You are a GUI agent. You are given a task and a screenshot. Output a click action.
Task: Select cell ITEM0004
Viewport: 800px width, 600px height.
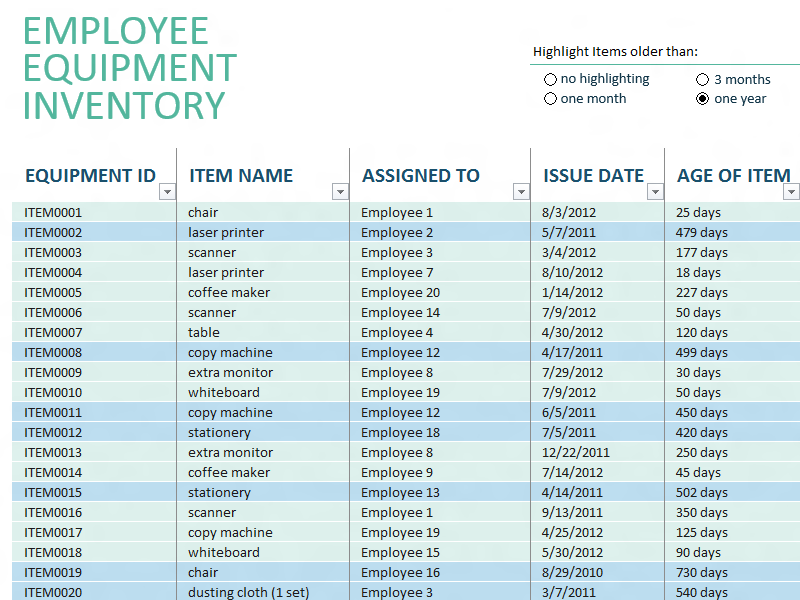[94, 272]
